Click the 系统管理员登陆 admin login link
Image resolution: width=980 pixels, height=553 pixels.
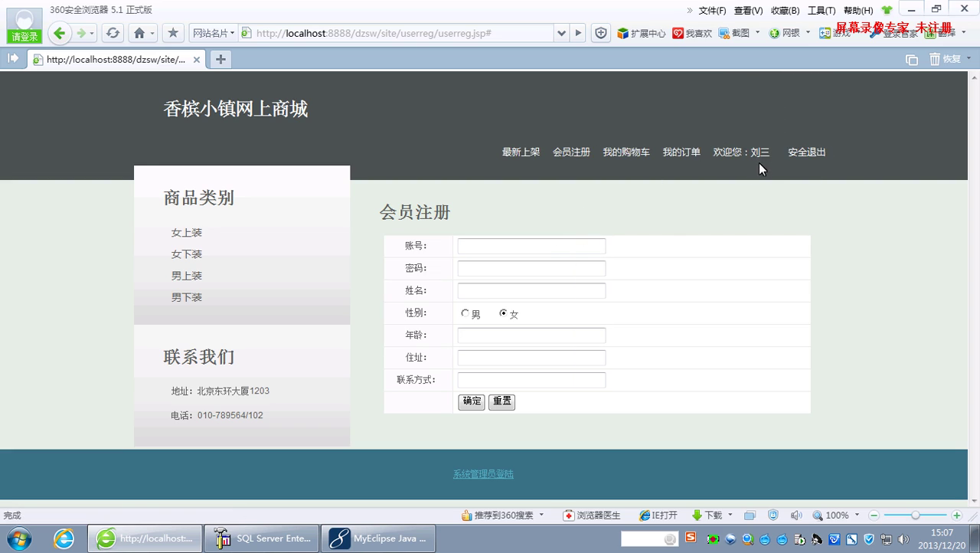coord(483,474)
